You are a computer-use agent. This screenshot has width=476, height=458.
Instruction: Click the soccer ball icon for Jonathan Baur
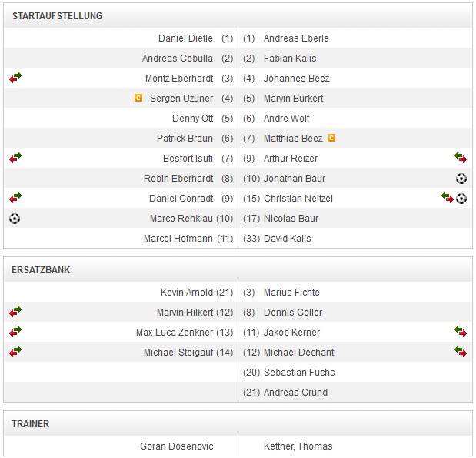pos(461,178)
